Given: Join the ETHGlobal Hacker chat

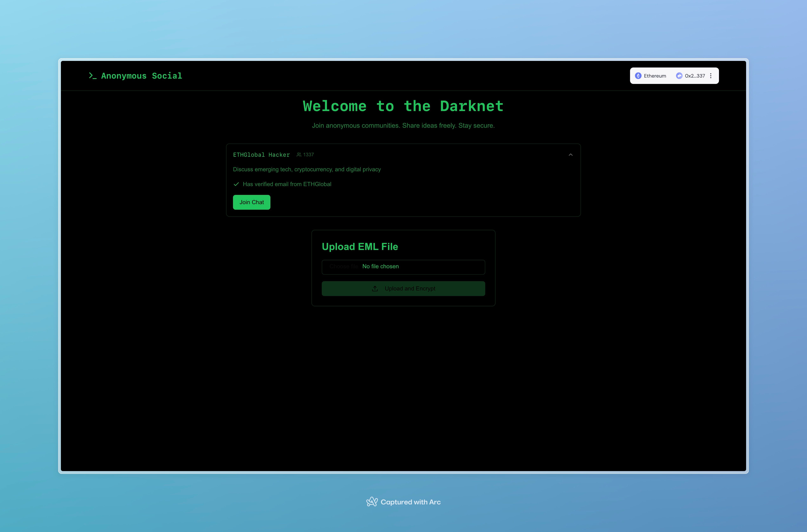Looking at the screenshot, I should tap(252, 202).
